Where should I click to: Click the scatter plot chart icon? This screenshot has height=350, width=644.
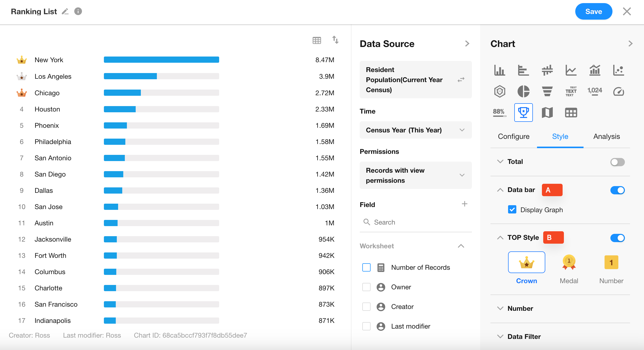[618, 70]
